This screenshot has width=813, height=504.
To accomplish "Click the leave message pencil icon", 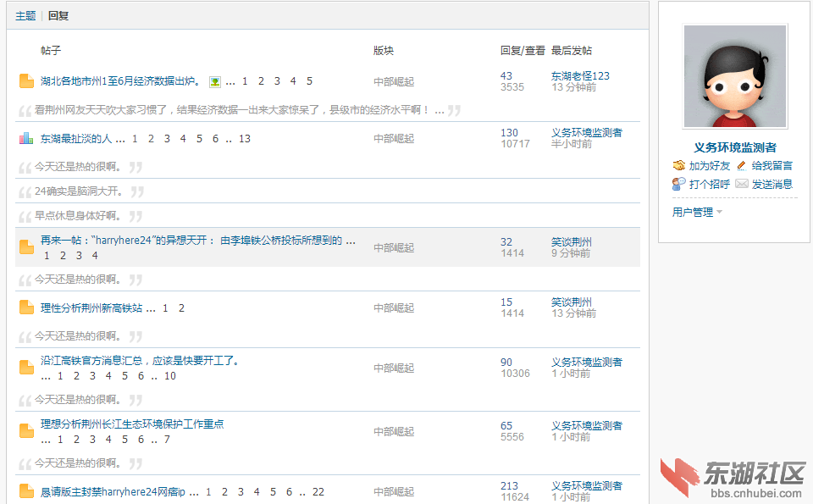I will coord(742,165).
